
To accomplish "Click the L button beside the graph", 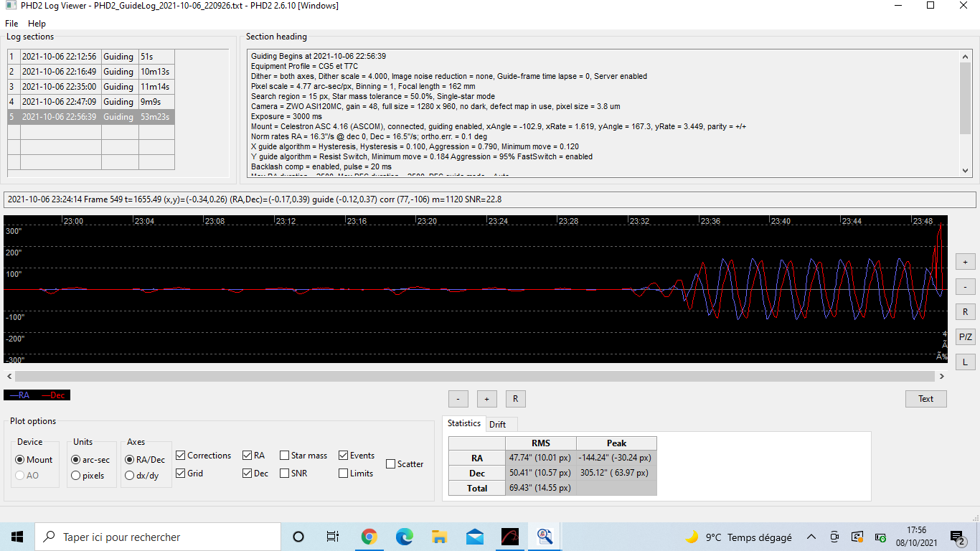I will [x=965, y=362].
